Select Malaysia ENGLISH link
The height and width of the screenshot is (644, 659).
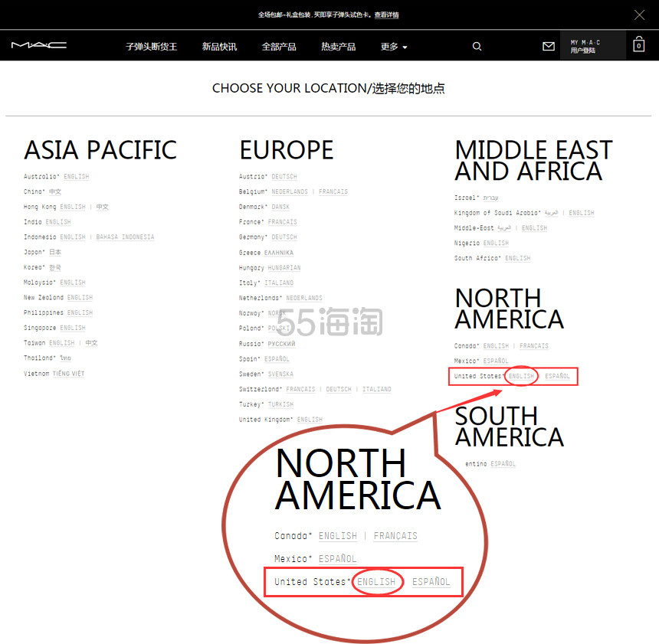coord(73,283)
